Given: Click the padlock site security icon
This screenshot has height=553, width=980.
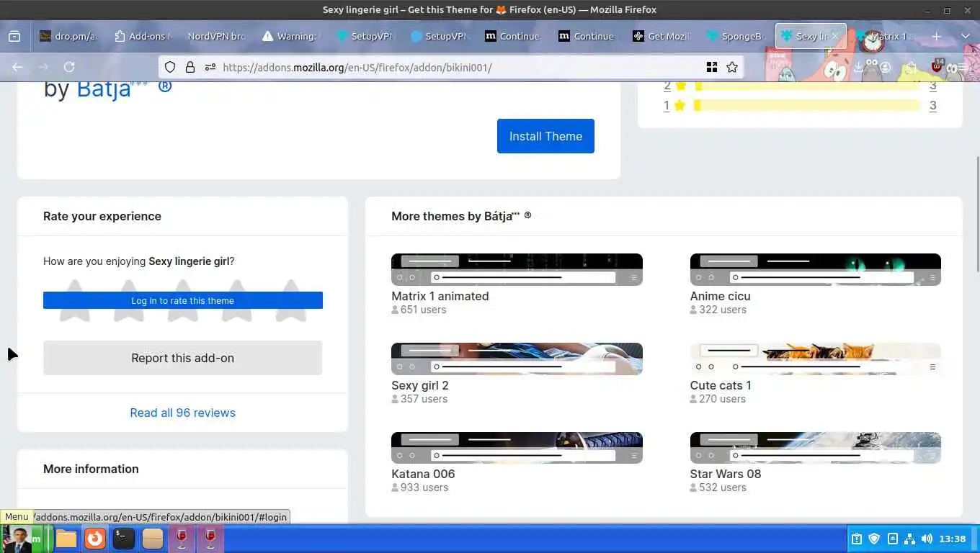Looking at the screenshot, I should 190,67.
